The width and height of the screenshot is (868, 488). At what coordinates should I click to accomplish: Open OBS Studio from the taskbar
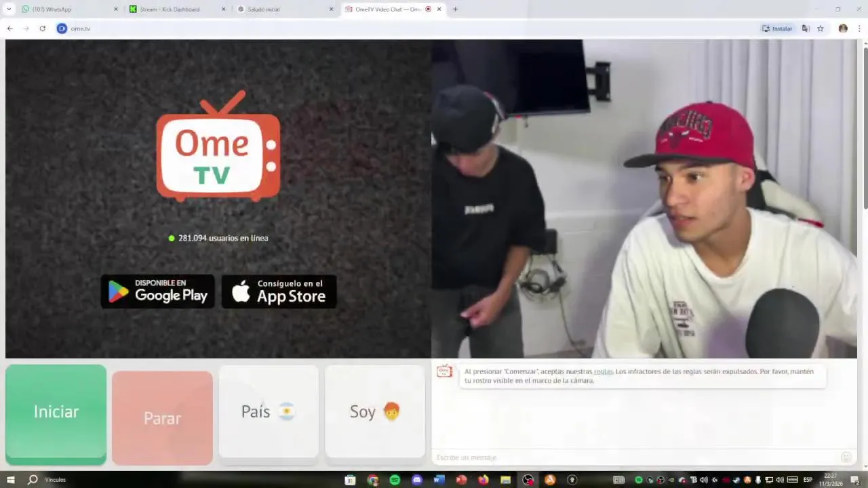coord(528,480)
